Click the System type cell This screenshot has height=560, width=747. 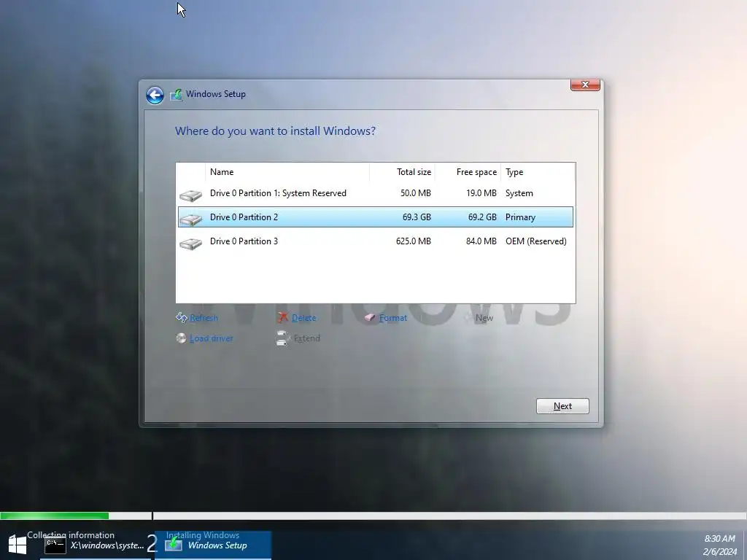[x=519, y=193]
